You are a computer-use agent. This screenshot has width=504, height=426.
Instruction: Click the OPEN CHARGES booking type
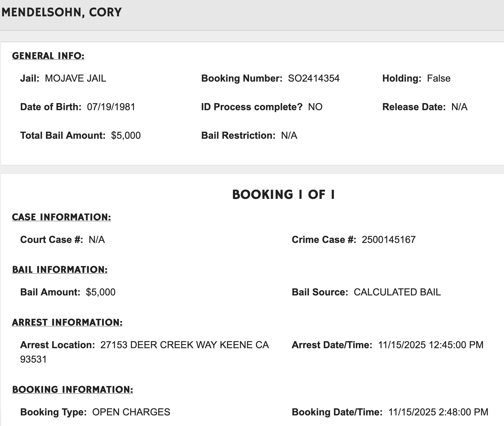pyautogui.click(x=131, y=412)
